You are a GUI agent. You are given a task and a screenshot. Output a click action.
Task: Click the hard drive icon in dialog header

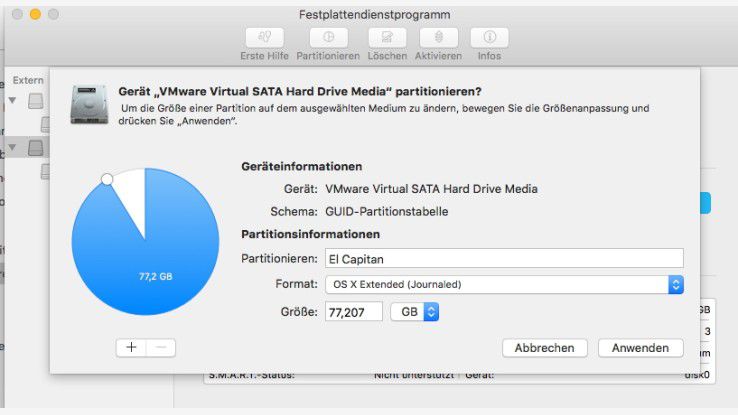pyautogui.click(x=89, y=104)
